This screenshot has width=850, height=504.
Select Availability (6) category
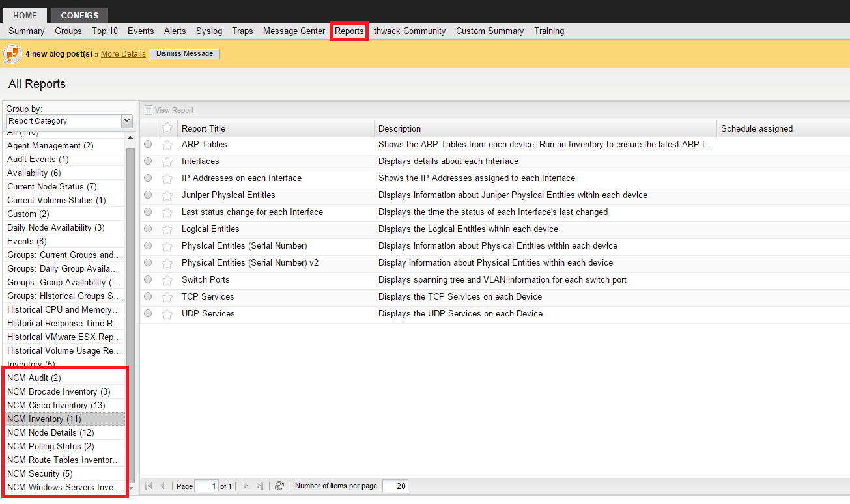64,173
